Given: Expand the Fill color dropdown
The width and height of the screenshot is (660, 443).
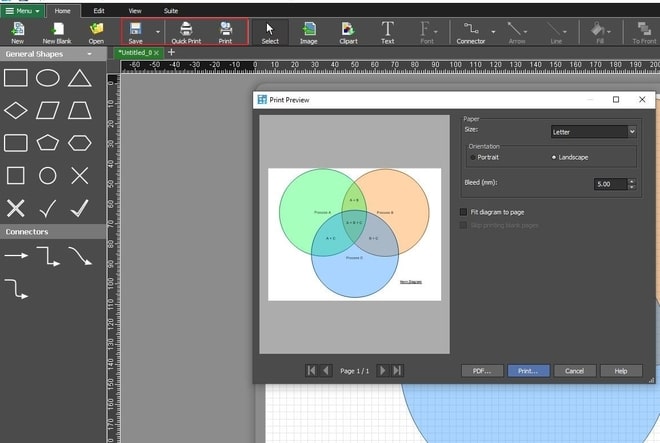Looking at the screenshot, I should tap(609, 32).
